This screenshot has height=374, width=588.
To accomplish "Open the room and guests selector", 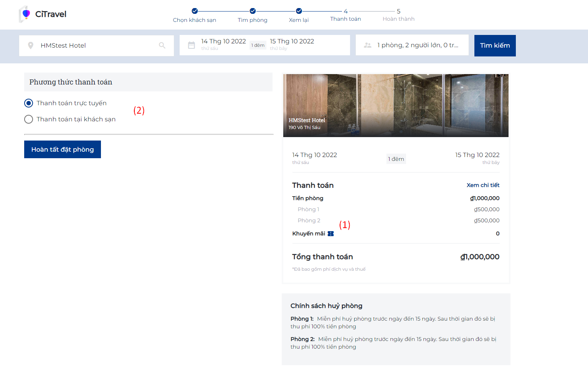I will [x=417, y=45].
